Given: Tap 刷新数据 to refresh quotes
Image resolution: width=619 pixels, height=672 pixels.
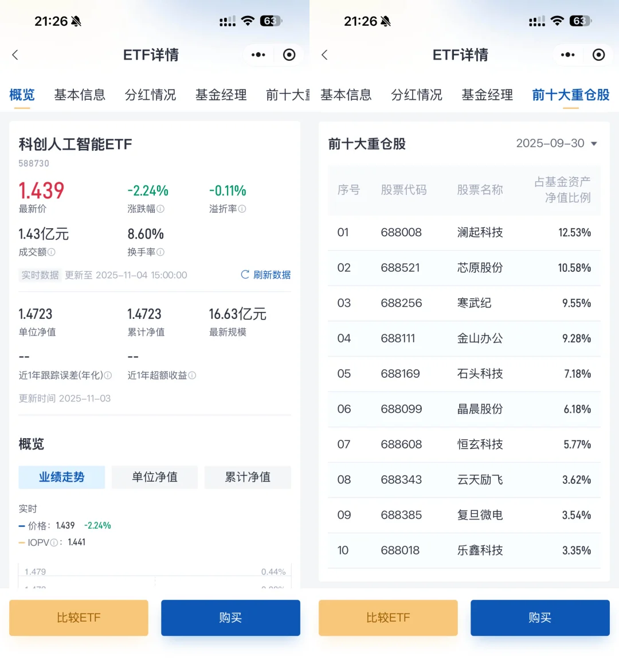Looking at the screenshot, I should 272,275.
